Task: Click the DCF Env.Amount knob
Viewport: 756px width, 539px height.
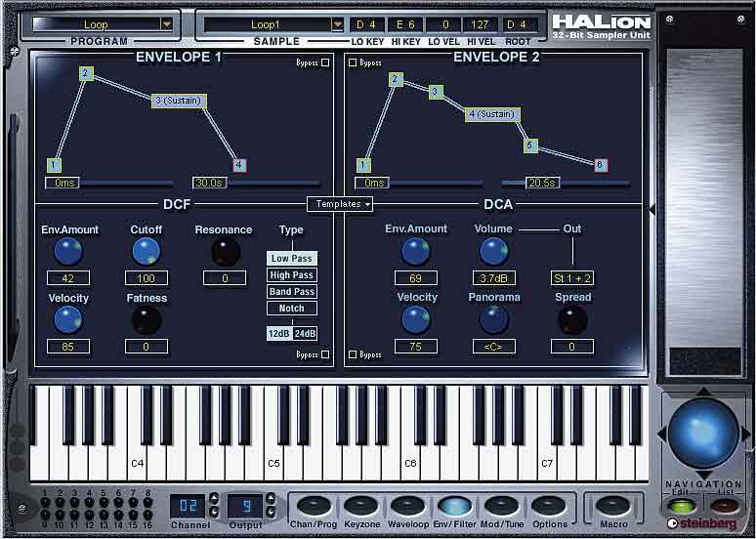Action: click(68, 251)
